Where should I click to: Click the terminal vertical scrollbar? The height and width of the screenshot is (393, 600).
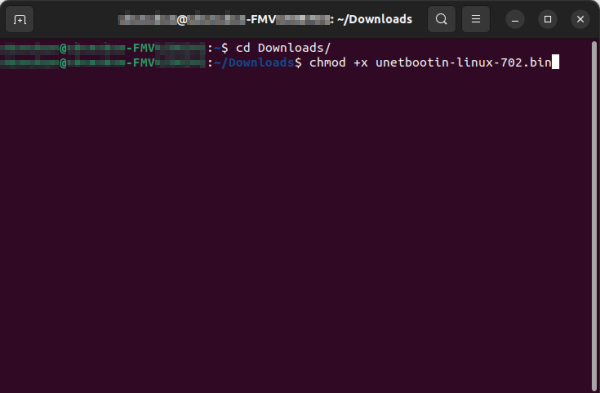point(594,216)
